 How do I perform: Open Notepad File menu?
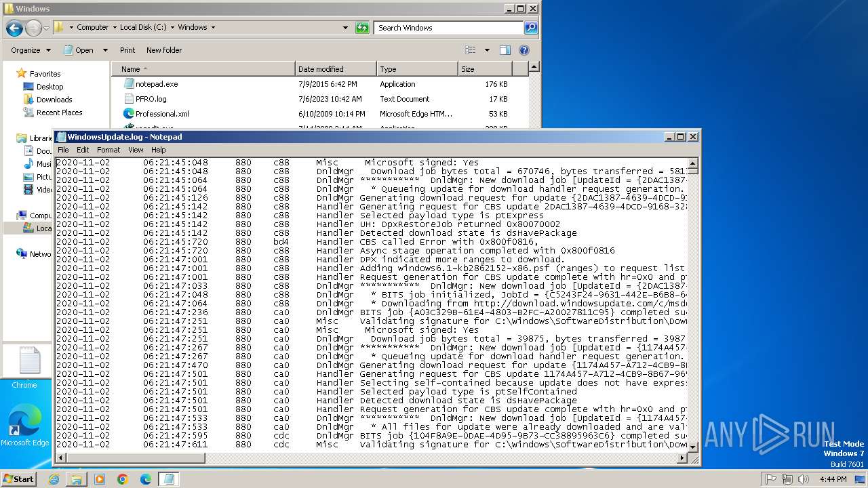click(x=63, y=150)
